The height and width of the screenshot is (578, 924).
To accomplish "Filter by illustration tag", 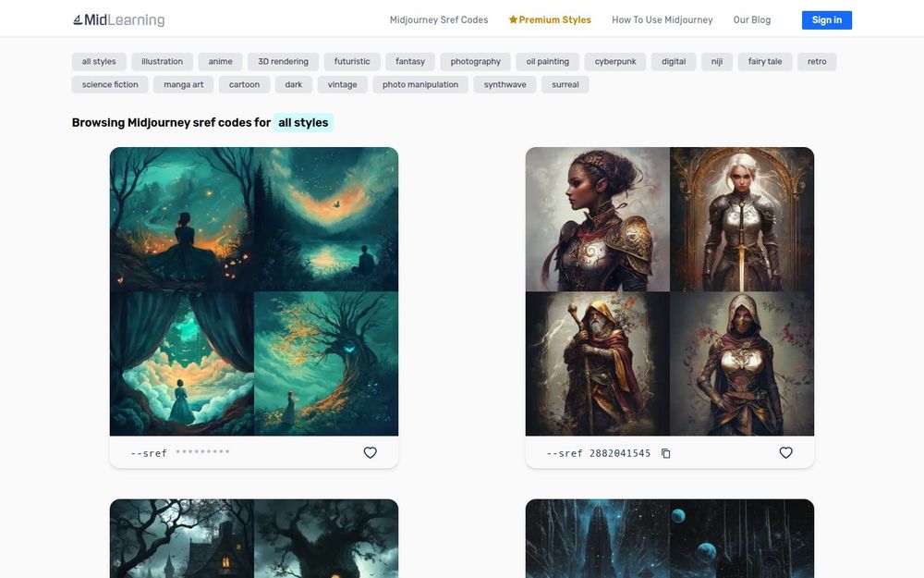I will tap(162, 61).
